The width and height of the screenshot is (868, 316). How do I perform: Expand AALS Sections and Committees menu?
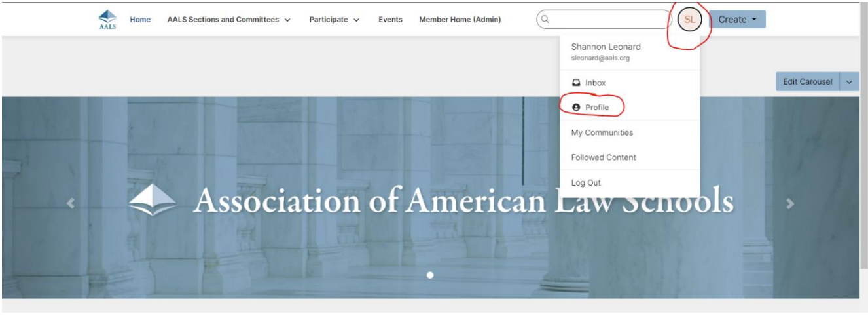point(229,20)
